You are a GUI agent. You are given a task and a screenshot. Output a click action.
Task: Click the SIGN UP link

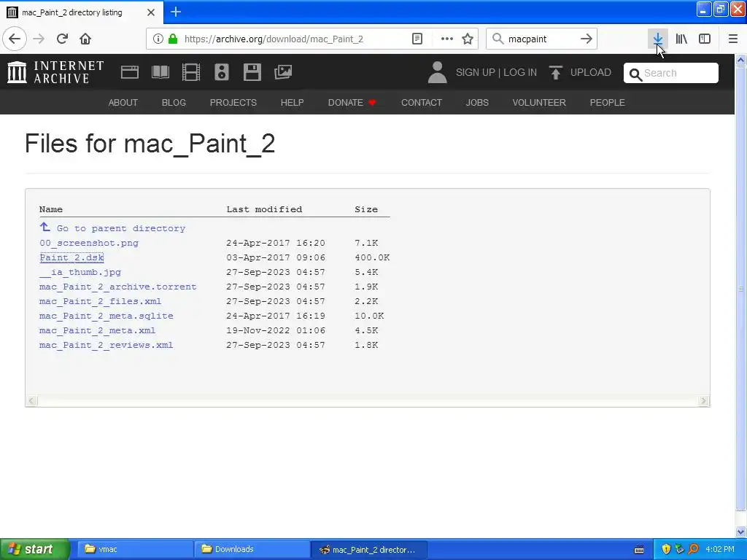pyautogui.click(x=476, y=72)
